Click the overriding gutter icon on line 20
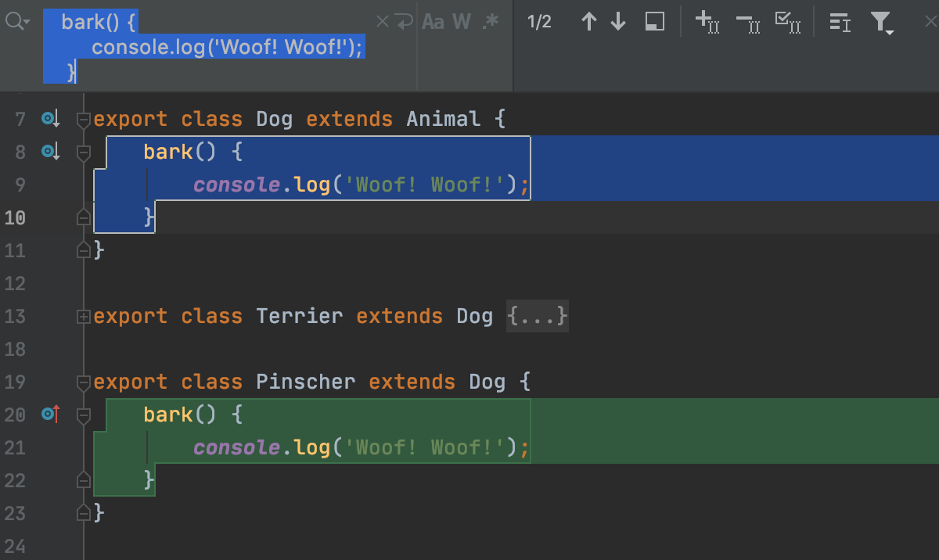 click(51, 415)
